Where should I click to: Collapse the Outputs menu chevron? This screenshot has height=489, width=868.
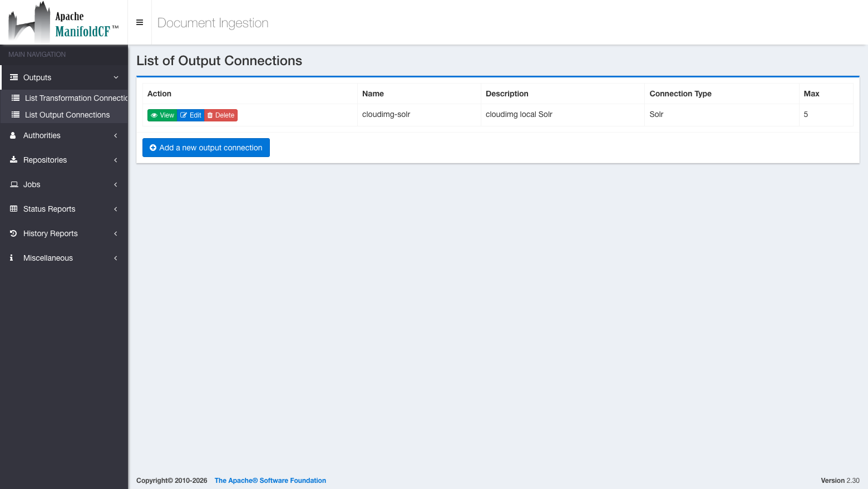click(x=116, y=77)
